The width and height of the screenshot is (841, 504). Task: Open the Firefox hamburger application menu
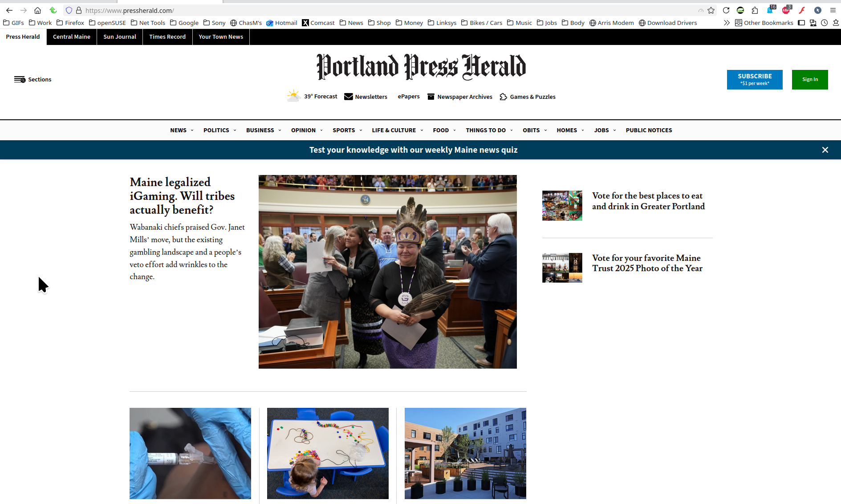tap(833, 10)
